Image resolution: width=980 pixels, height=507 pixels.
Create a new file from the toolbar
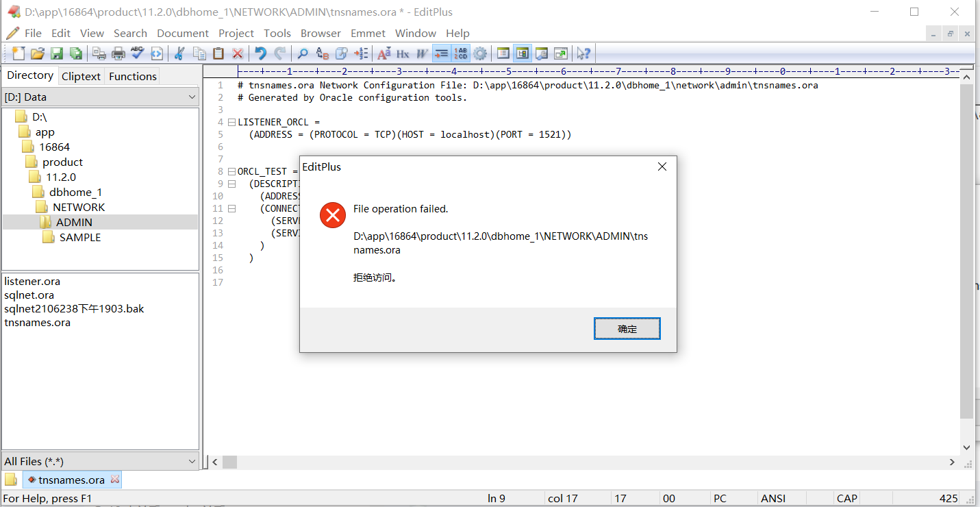(x=18, y=53)
